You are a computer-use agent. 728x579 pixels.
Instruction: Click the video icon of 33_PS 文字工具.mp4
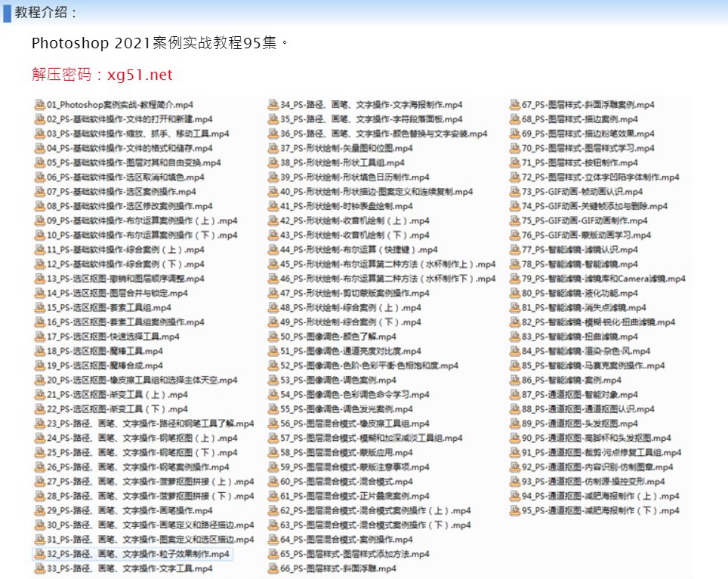[x=40, y=568]
